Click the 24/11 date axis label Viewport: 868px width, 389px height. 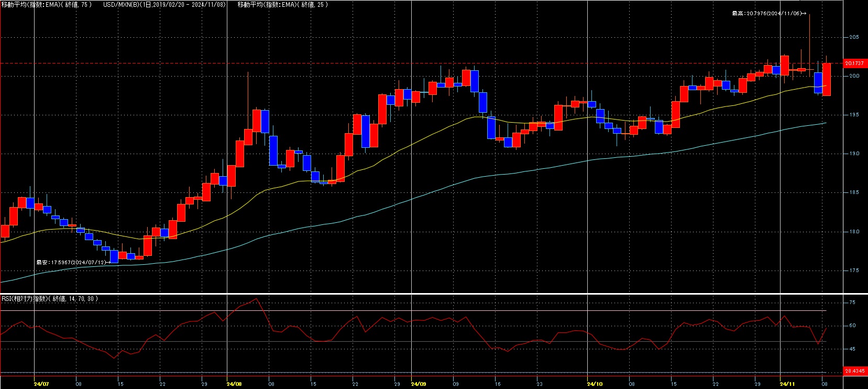788,384
